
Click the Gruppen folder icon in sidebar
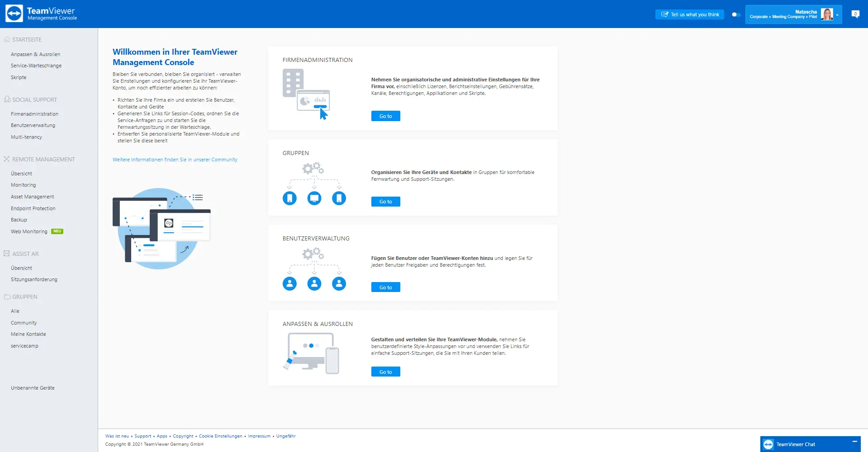pyautogui.click(x=7, y=297)
